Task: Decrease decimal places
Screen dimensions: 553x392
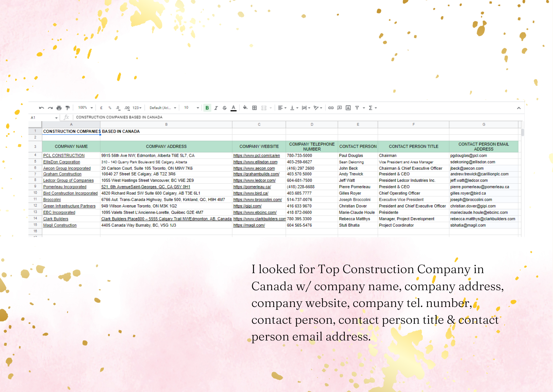Action: tap(118, 108)
